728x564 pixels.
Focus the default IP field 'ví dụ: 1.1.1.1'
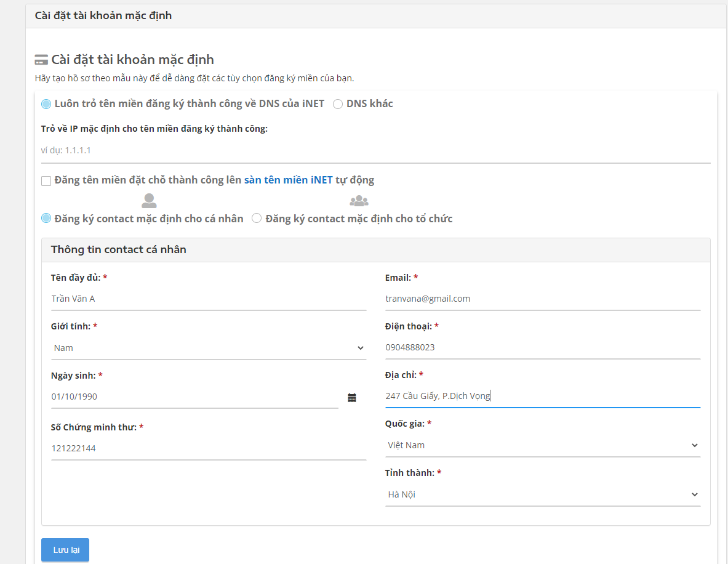(375, 150)
